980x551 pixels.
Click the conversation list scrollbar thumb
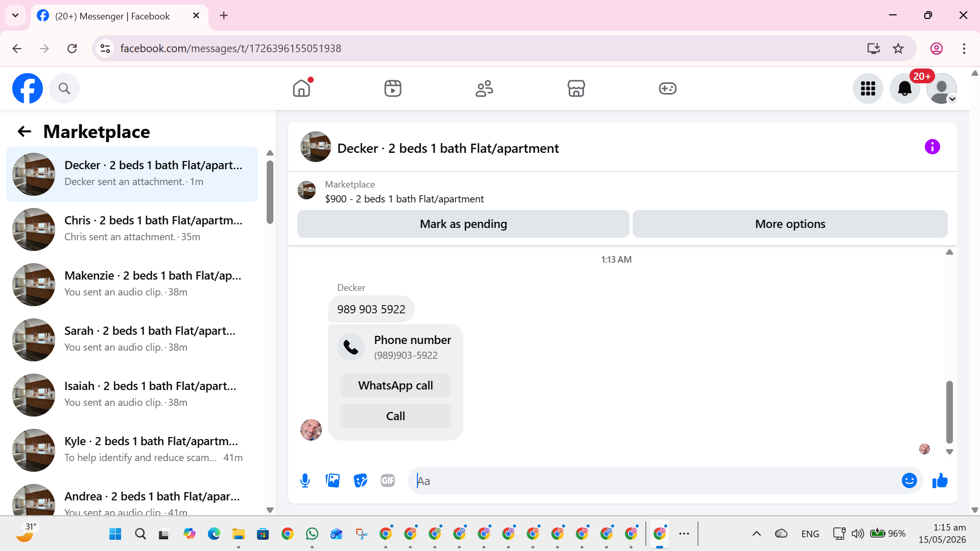pos(270,192)
